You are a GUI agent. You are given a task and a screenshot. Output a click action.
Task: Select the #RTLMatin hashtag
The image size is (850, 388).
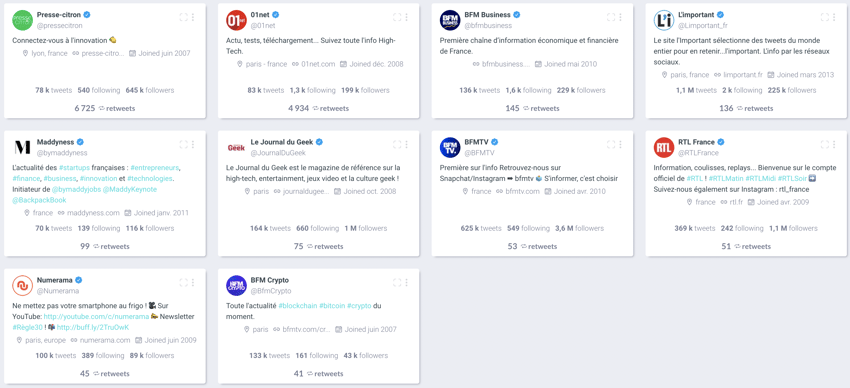tap(725, 178)
